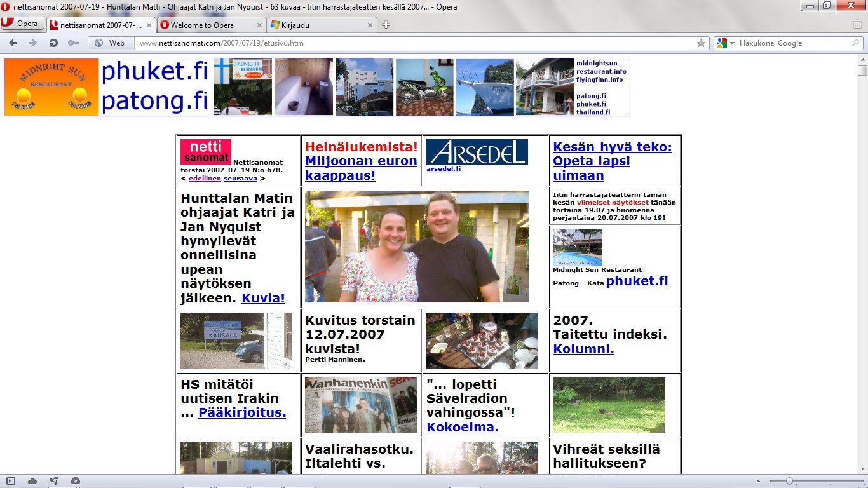Bookmark page with the star icon

pyautogui.click(x=701, y=43)
